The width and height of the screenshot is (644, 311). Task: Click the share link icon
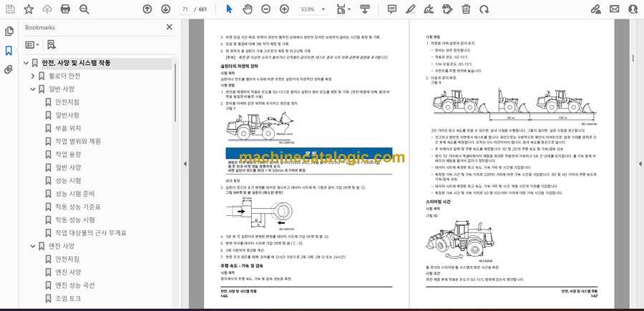click(x=595, y=9)
